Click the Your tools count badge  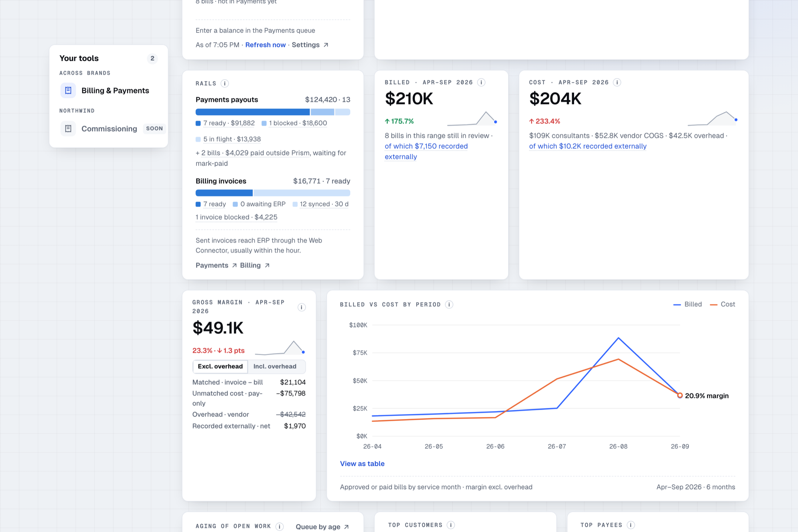pos(152,59)
